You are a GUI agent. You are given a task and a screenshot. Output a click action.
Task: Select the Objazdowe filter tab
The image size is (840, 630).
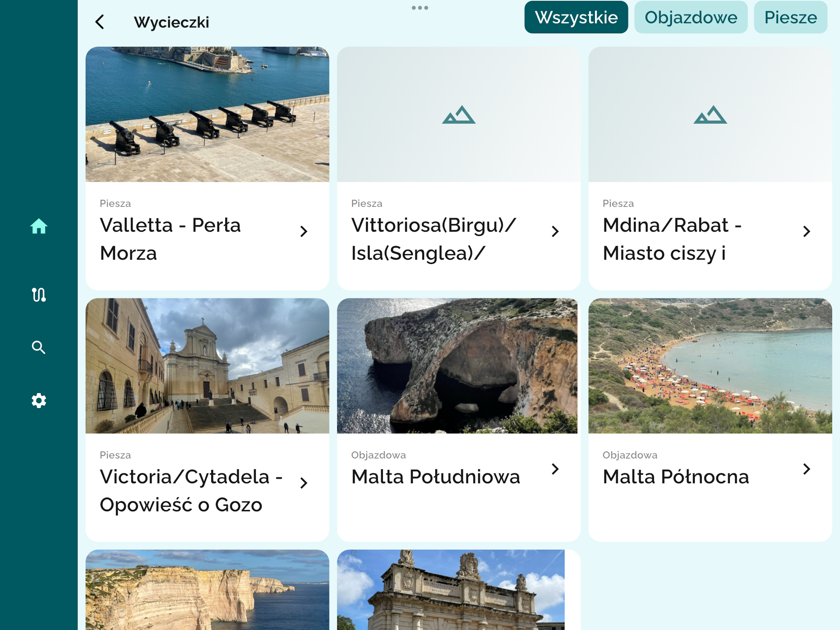click(x=691, y=17)
